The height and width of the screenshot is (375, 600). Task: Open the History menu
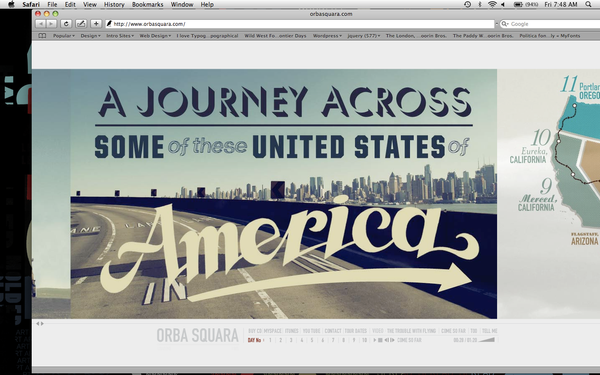[114, 4]
